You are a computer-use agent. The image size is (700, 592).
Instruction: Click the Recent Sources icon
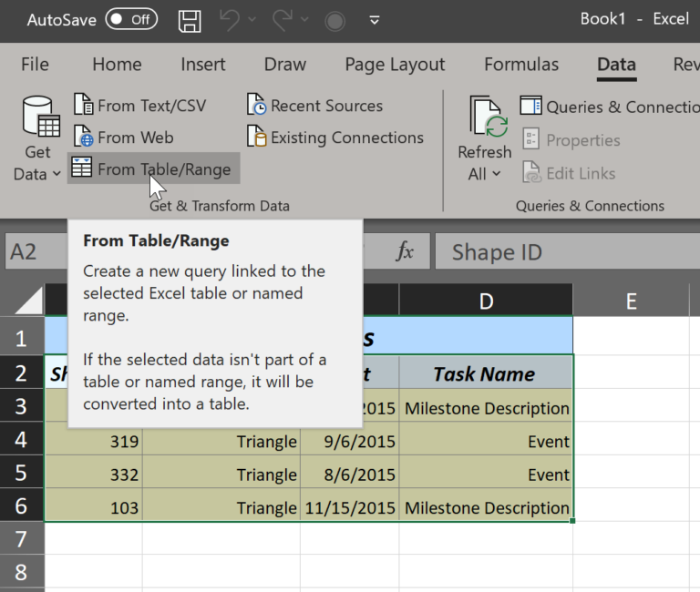[256, 105]
